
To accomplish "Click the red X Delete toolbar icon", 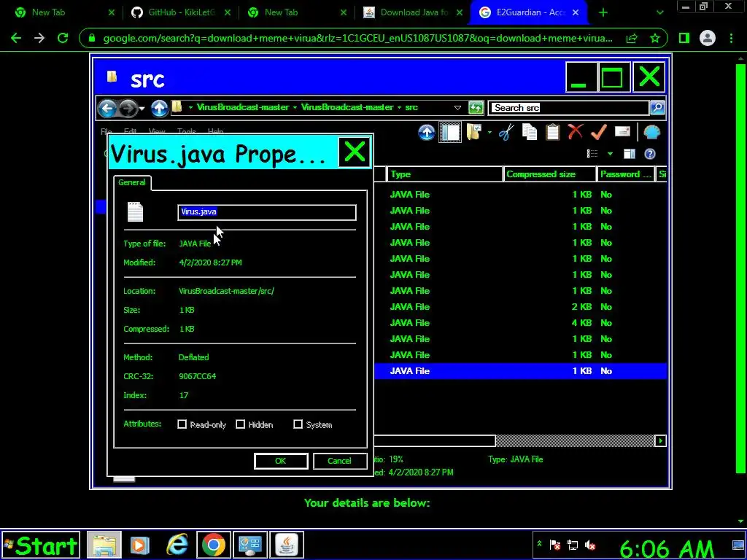I will [576, 132].
